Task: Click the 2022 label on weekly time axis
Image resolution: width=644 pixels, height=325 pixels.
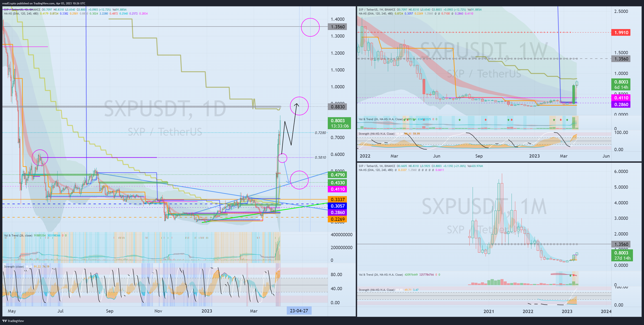Action: [365, 156]
